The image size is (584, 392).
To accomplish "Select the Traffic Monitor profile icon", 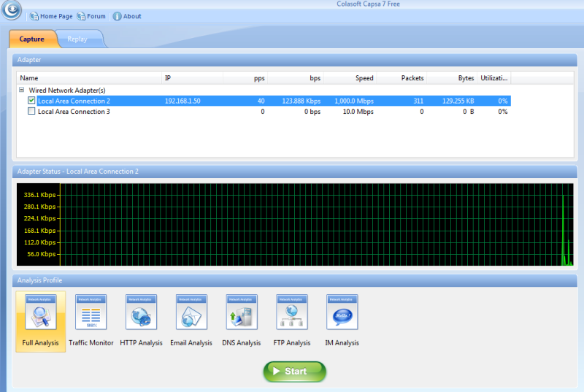I will click(91, 312).
